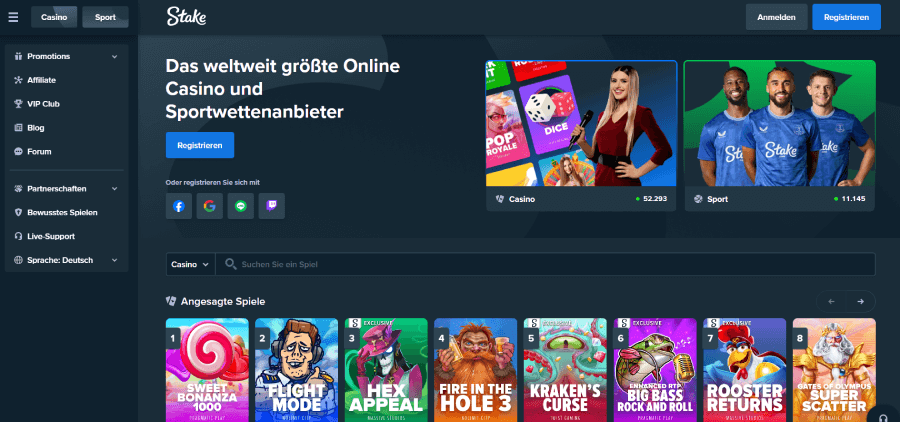Viewport: 900px width, 422px height.
Task: Click the Partnerschaften handshake icon
Action: [18, 188]
